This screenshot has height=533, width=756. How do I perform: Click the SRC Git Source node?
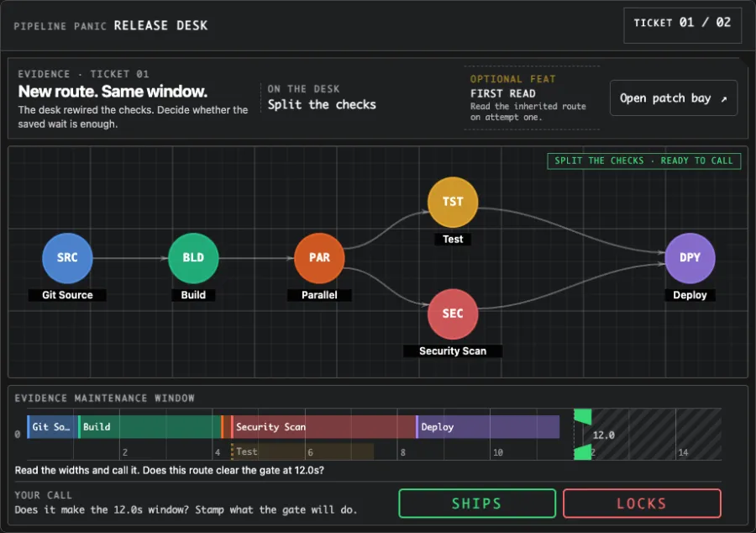coord(67,258)
